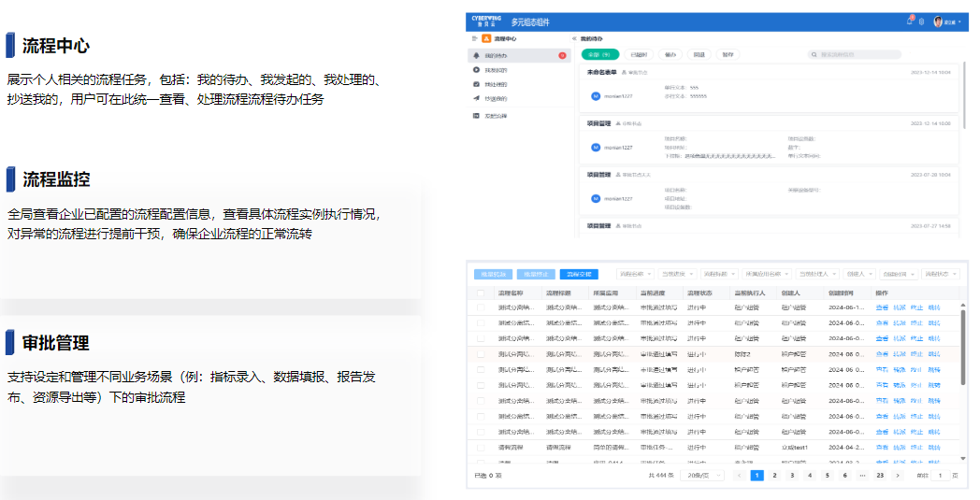Click the 我的待办 bell icon in sidebar

click(477, 56)
